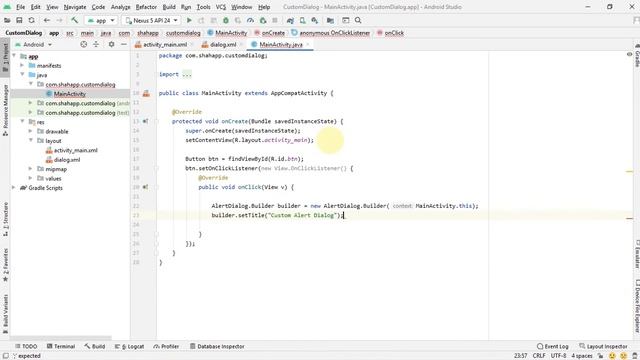Click the sad smiley feedback icon

[623, 356]
